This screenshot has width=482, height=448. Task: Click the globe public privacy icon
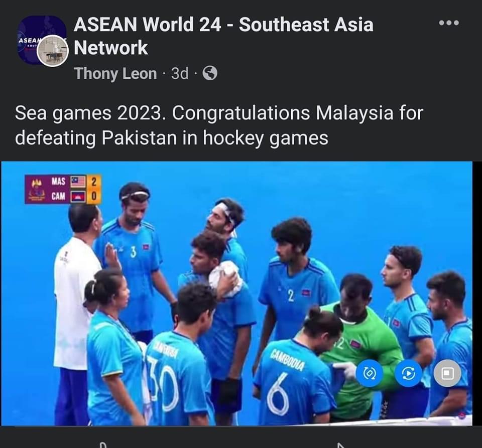click(210, 73)
